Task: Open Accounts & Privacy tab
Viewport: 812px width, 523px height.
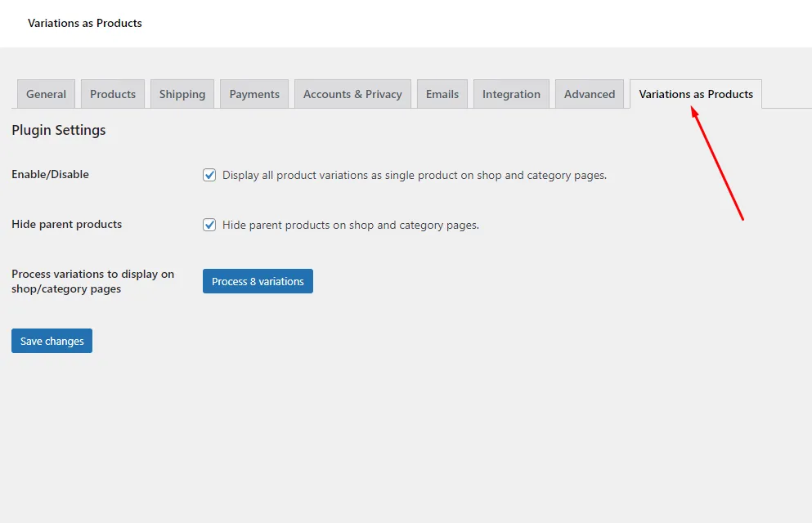Action: click(352, 94)
